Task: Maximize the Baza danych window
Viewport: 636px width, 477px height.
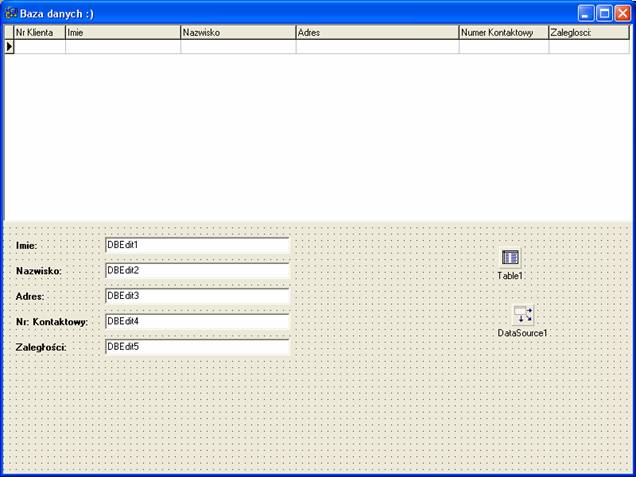Action: [x=604, y=13]
